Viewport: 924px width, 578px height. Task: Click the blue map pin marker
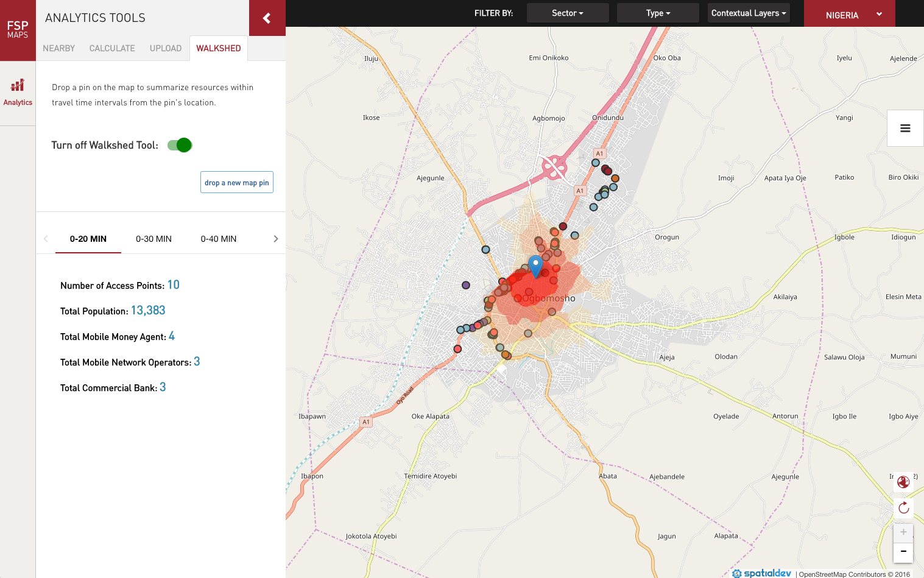[535, 266]
